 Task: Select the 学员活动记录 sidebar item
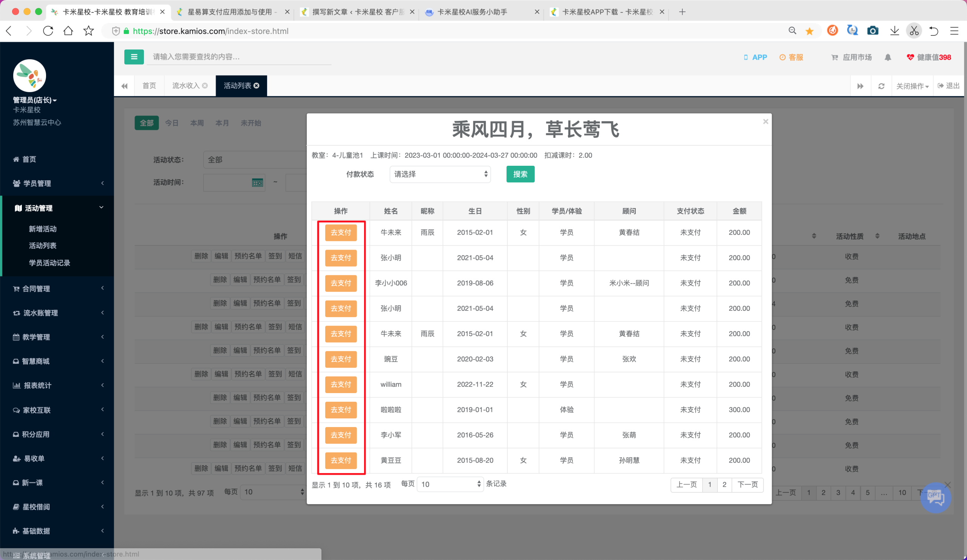pyautogui.click(x=49, y=263)
